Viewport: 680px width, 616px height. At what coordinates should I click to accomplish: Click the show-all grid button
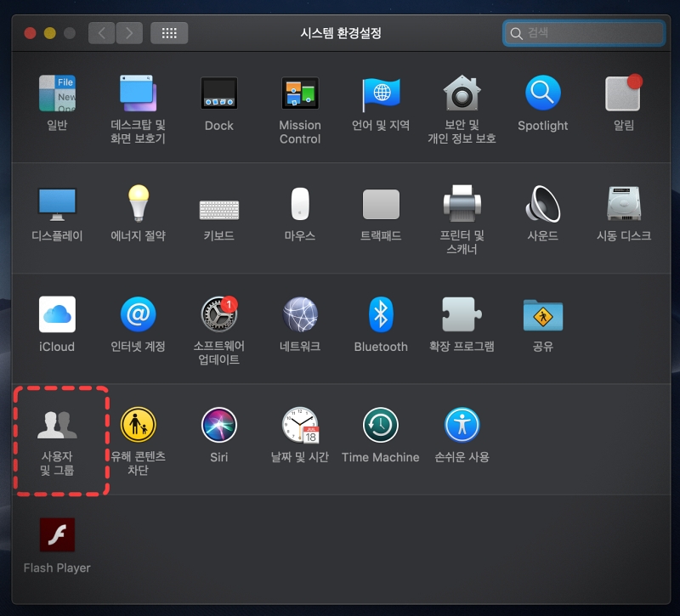[169, 33]
